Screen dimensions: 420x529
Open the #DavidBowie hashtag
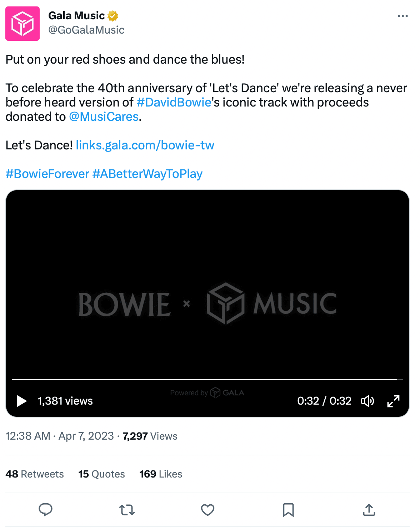click(x=174, y=102)
